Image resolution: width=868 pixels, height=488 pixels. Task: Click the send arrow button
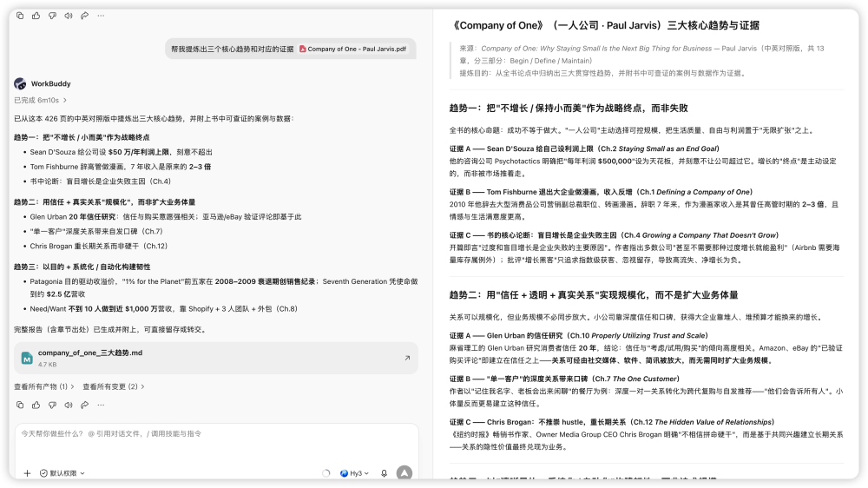[x=404, y=472]
